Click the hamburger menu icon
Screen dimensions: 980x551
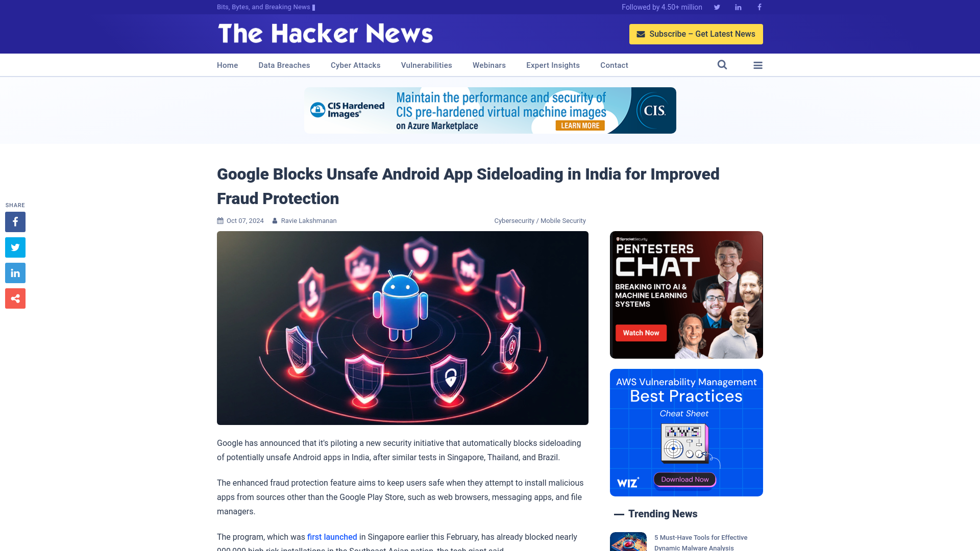(x=758, y=65)
